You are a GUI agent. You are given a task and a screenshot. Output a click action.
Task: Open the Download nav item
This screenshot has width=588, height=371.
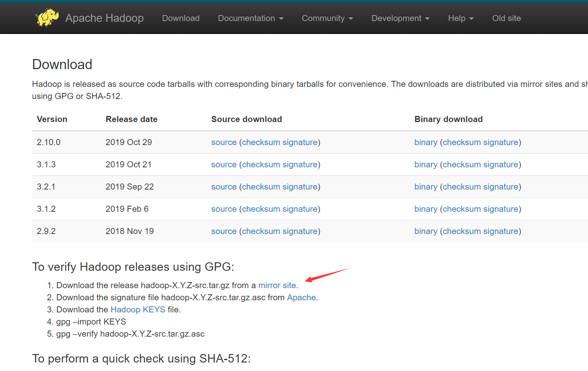click(x=180, y=18)
